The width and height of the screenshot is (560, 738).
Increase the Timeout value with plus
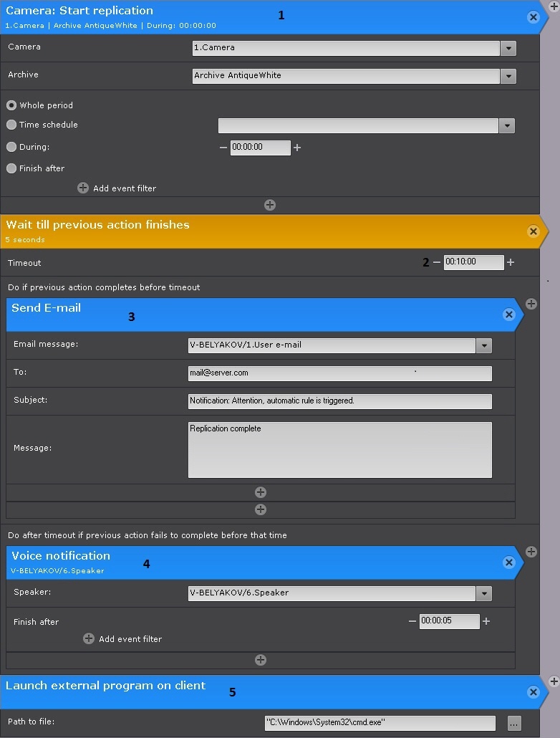511,262
